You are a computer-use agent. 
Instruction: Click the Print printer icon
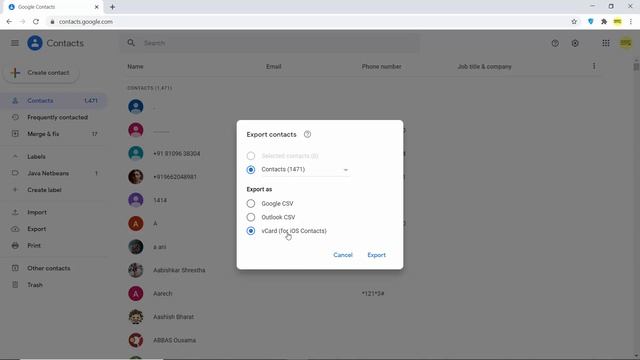[15, 245]
